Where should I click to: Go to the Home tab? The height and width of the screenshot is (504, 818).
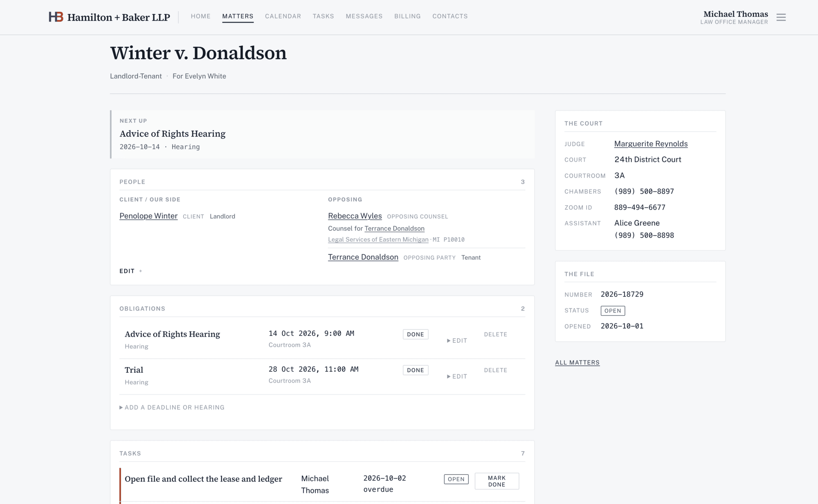coord(200,16)
